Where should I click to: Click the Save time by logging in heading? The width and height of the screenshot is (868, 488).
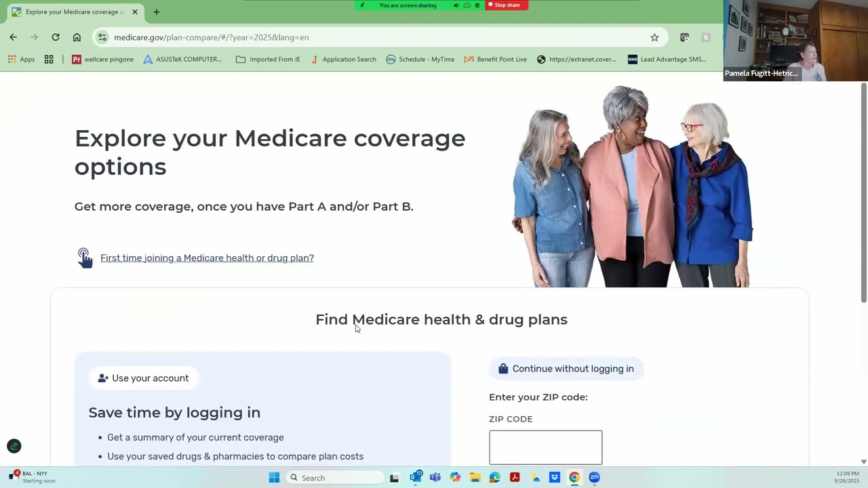(174, 412)
